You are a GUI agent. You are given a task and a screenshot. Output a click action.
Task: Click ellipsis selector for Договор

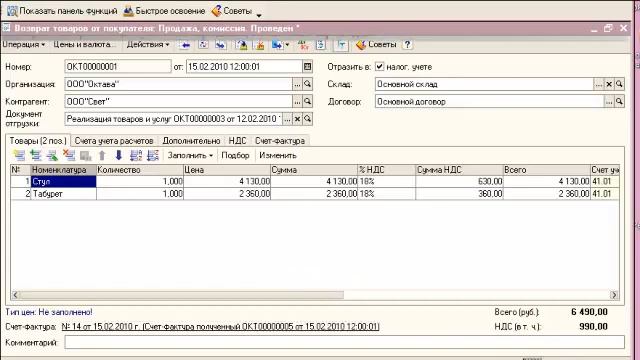609,101
